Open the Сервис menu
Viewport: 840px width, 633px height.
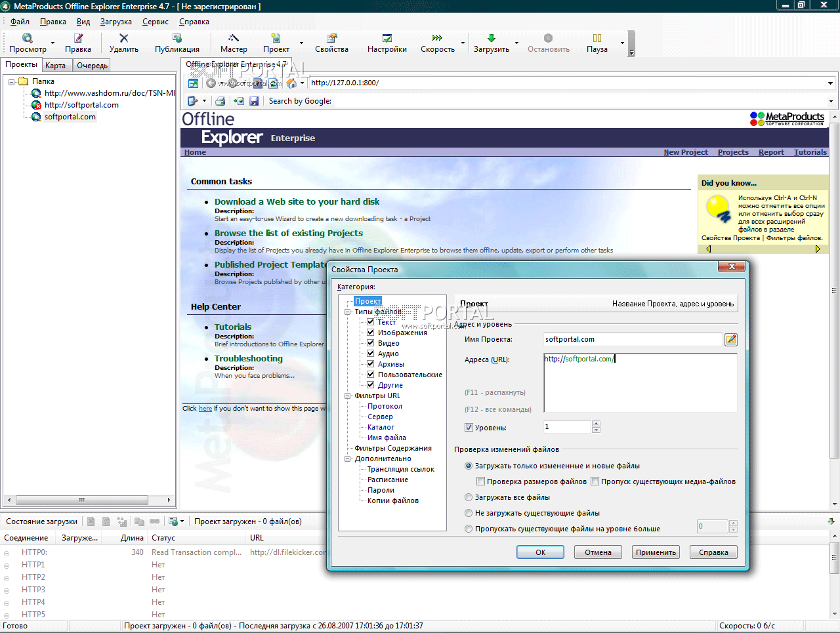click(156, 22)
